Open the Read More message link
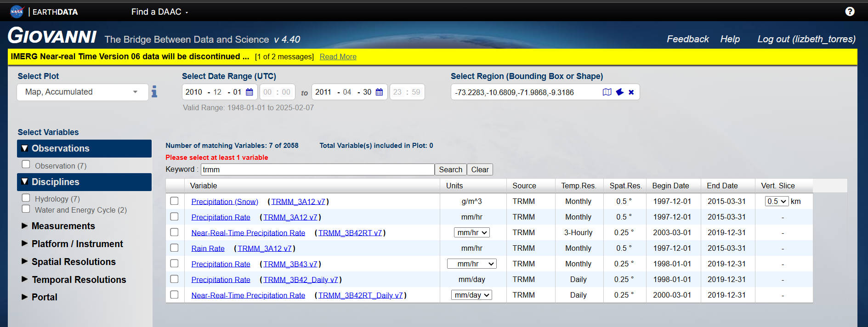 point(338,56)
